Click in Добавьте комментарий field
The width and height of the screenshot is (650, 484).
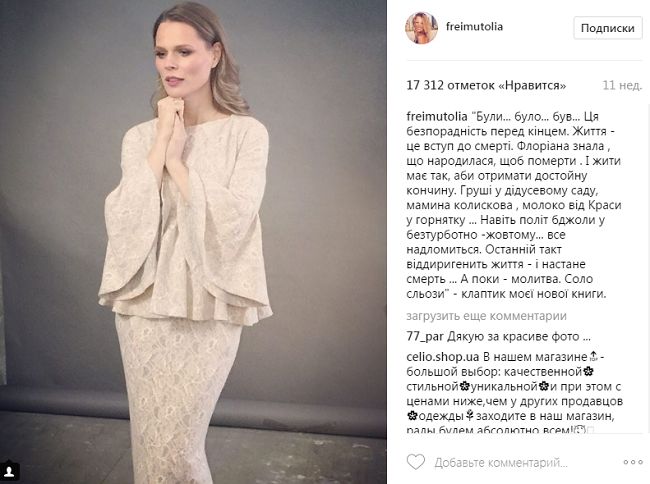pyautogui.click(x=501, y=462)
